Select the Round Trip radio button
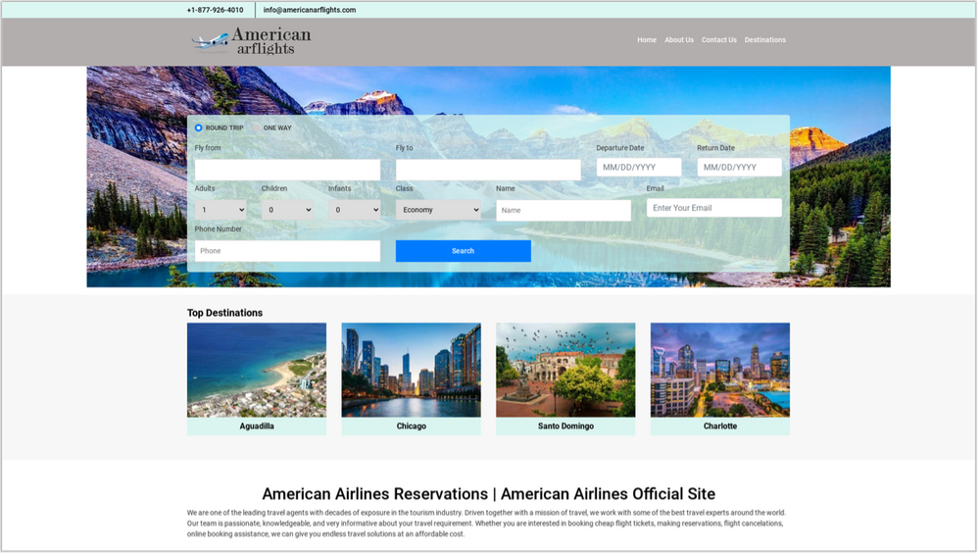Screen dimensions: 980x555 (199, 128)
